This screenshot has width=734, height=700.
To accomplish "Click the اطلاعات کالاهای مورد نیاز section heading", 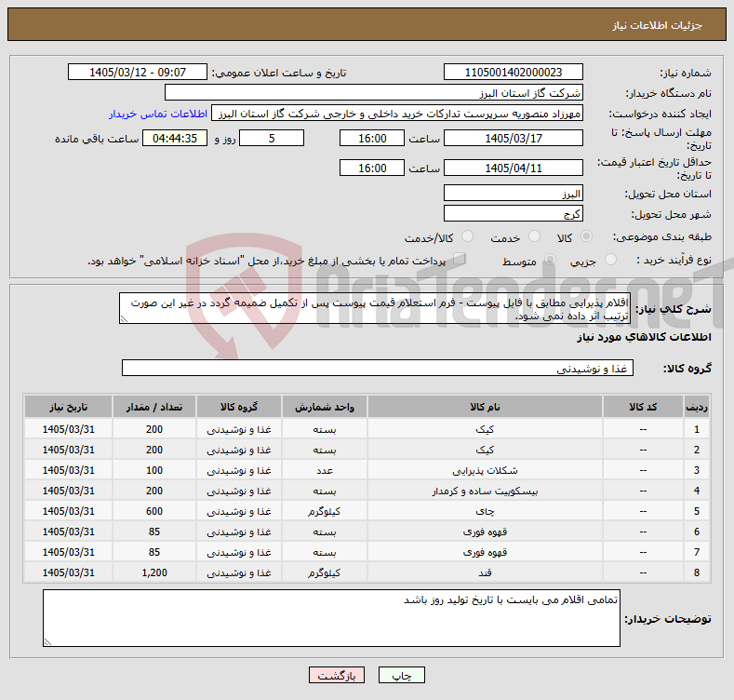I will (x=644, y=337).
